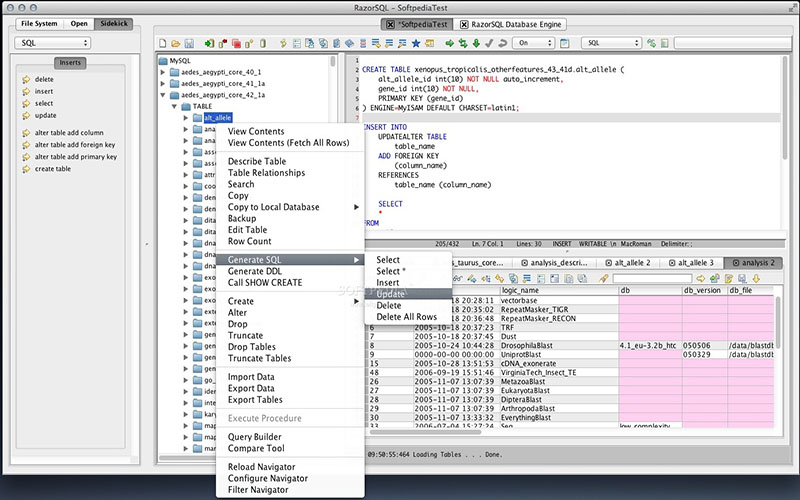Click the save-results disk icon in results toolbar
The image size is (800, 500).
[742, 279]
